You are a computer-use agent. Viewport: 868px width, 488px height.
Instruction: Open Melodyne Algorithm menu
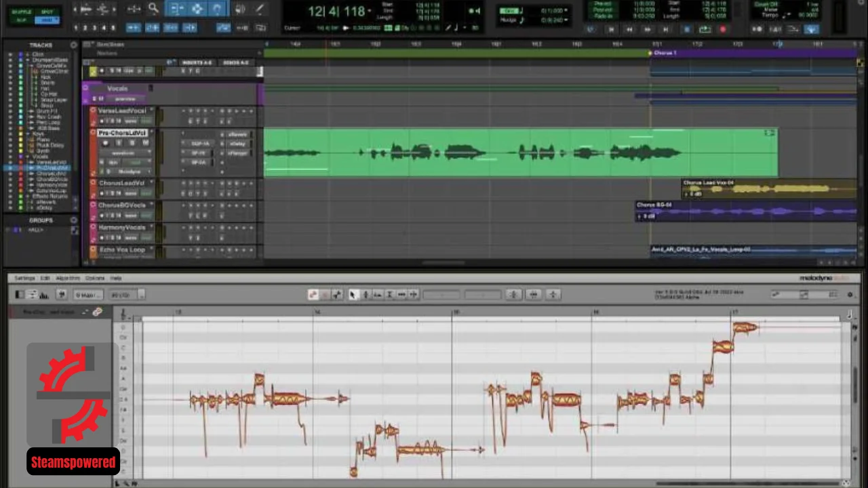tap(68, 278)
